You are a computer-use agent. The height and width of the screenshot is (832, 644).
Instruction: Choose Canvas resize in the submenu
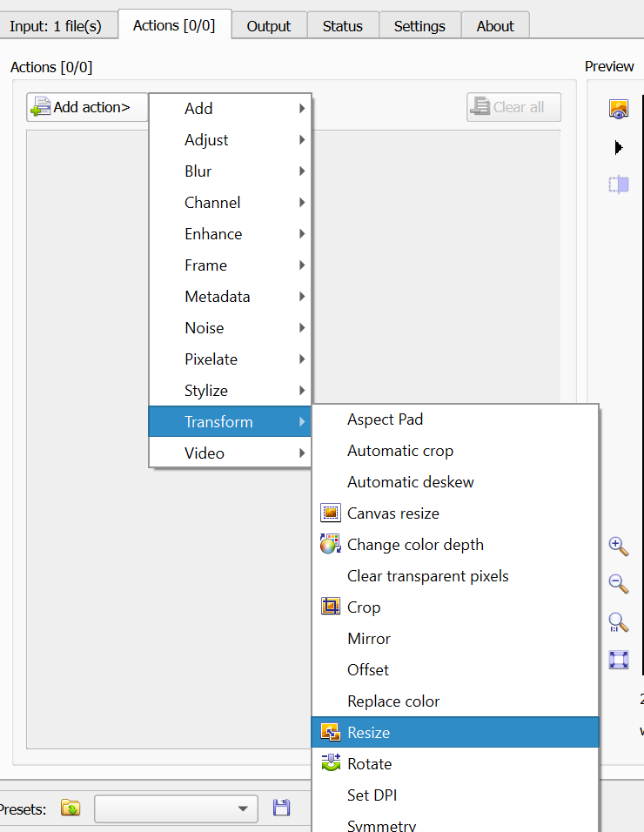[x=392, y=513]
